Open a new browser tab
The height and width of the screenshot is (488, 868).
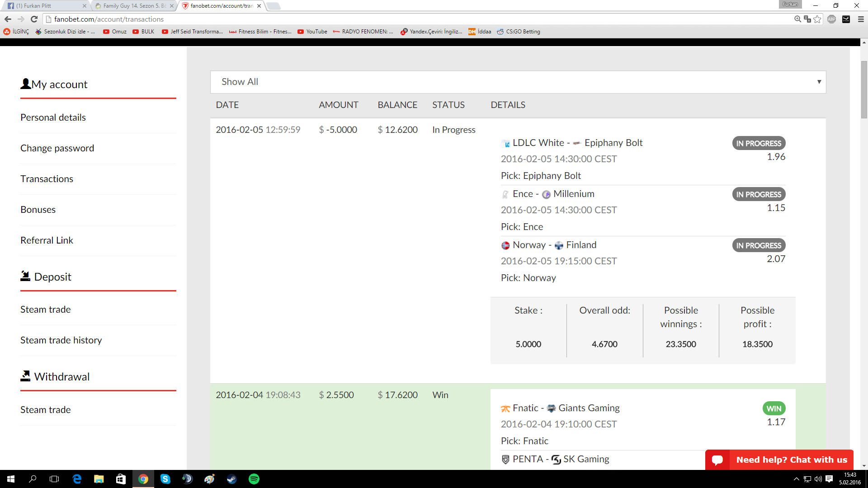click(x=274, y=6)
